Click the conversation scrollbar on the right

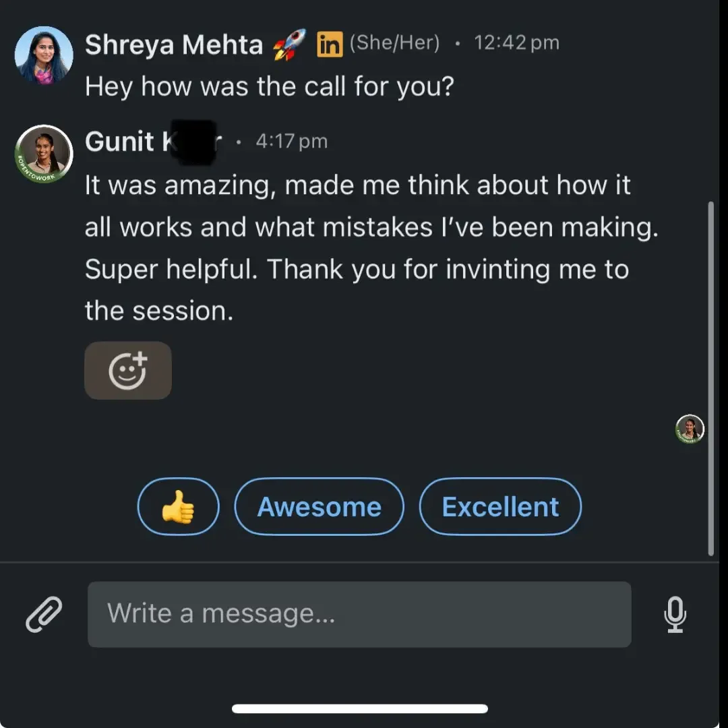coord(710,377)
